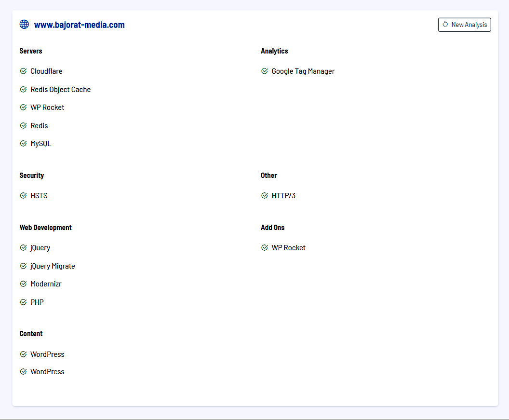Viewport: 509px width, 420px height.
Task: Select WP Rocket in the Add Ons list
Action: 289,248
